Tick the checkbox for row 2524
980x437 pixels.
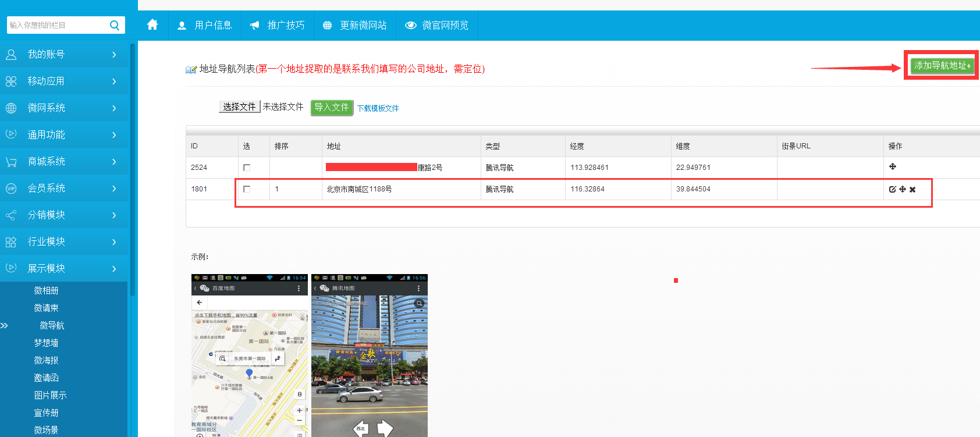tap(247, 168)
